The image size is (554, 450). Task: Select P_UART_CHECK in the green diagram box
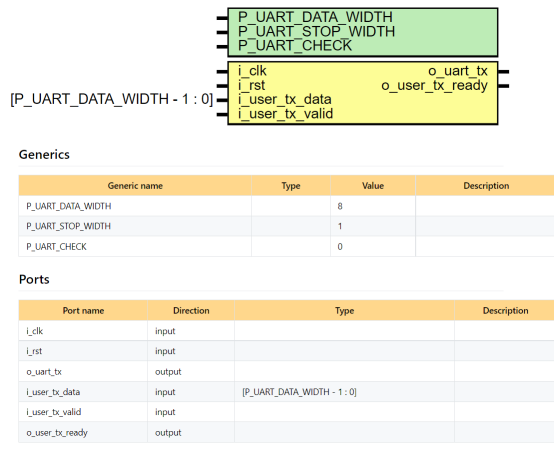pyautogui.click(x=295, y=46)
